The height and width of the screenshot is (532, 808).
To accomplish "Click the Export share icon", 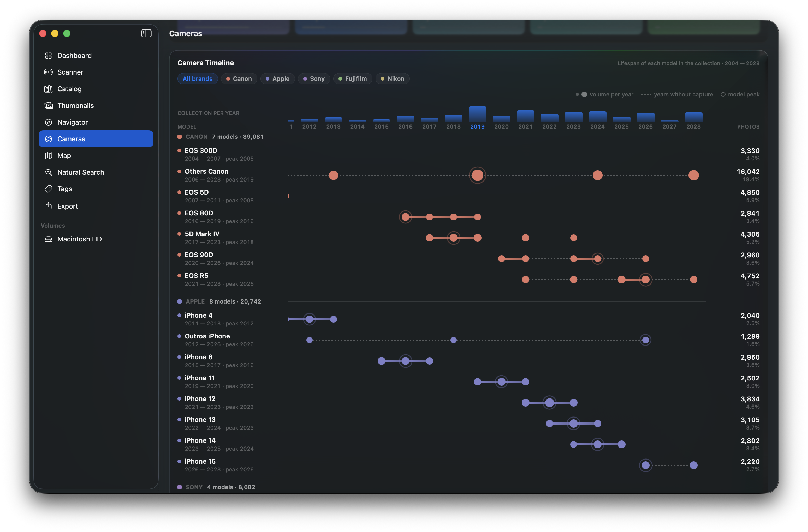I will click(x=49, y=206).
